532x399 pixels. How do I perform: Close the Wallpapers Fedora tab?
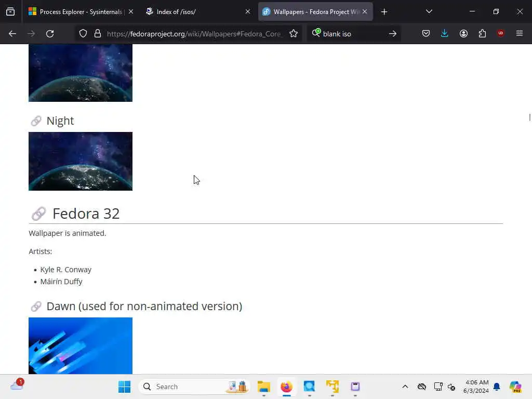365,12
